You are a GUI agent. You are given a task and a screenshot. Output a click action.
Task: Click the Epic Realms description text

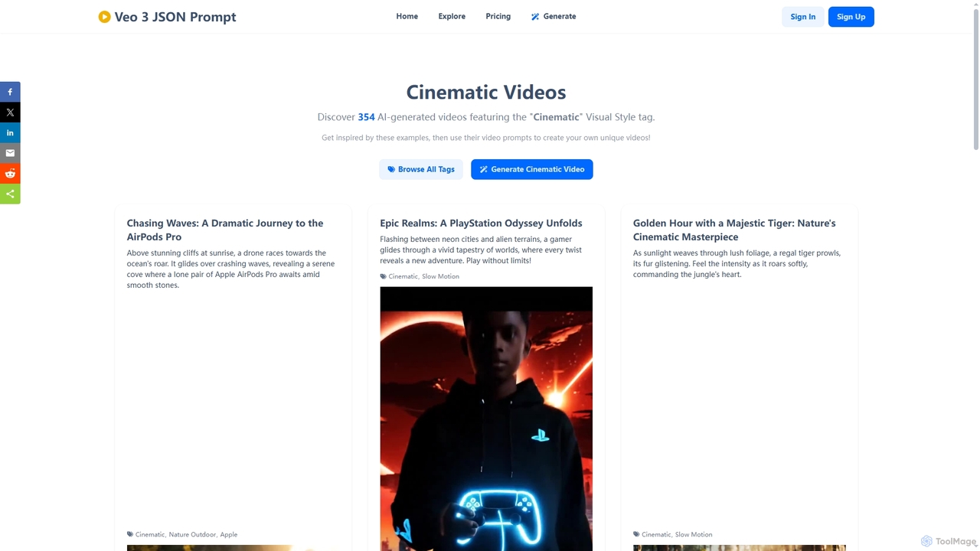coord(481,250)
